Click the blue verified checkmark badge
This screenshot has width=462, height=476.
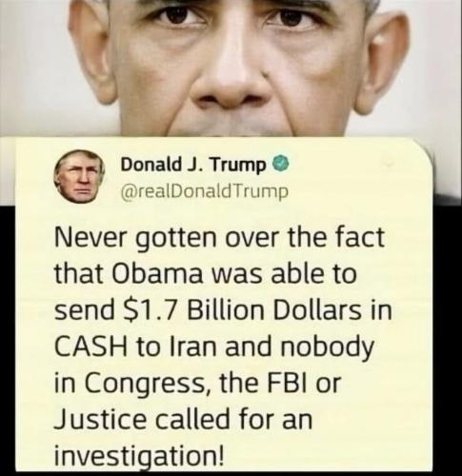point(281,164)
